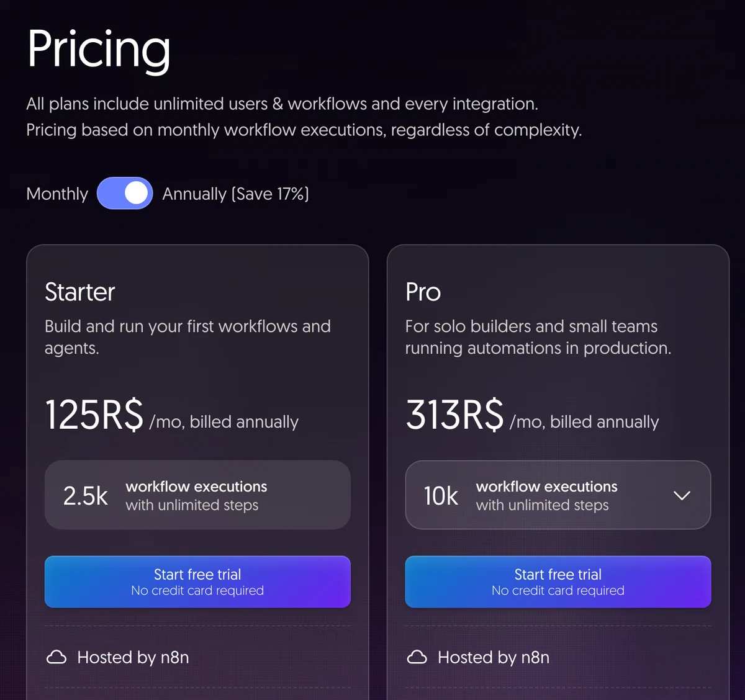Click the cloud icon in Starter card
Screen dimensions: 745x700
click(56, 657)
